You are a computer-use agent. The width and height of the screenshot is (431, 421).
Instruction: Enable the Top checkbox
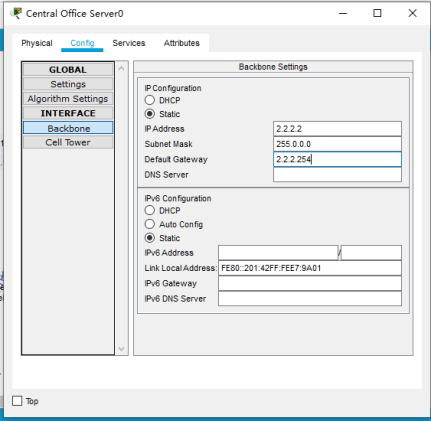[17, 401]
